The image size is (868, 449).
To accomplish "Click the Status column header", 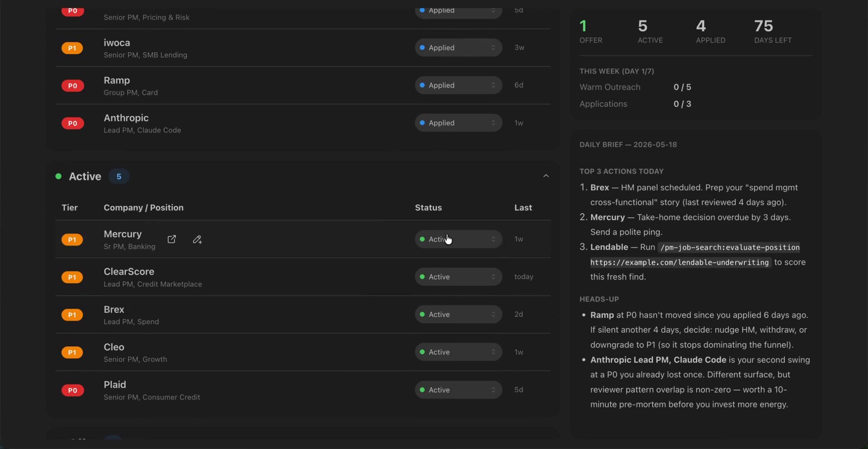I will click(x=428, y=208).
